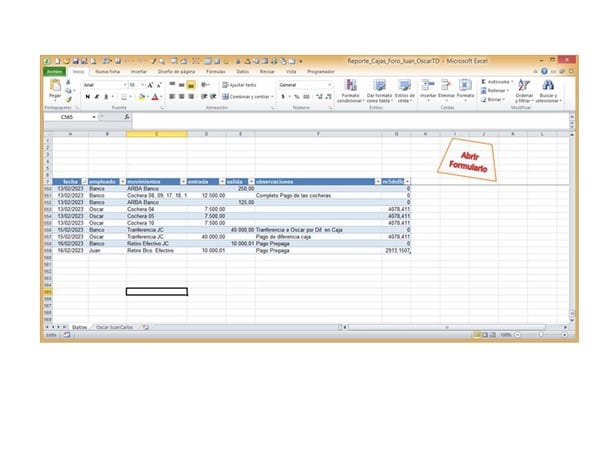
Task: Click the Eliminar cells icon
Action: (446, 85)
